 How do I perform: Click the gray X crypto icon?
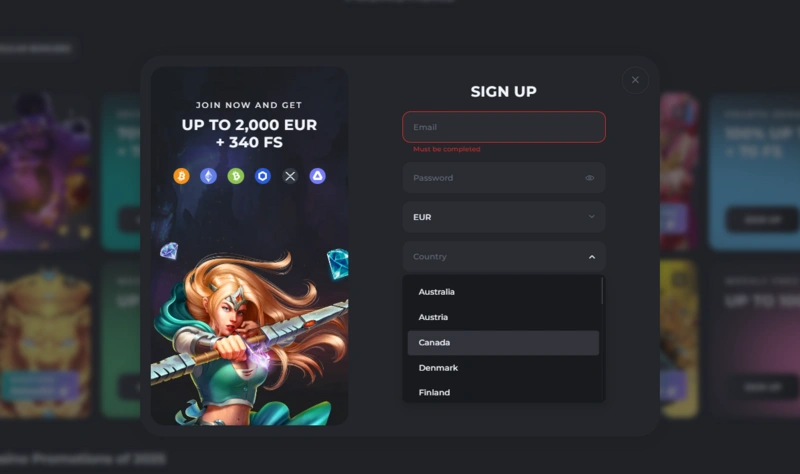click(x=290, y=176)
